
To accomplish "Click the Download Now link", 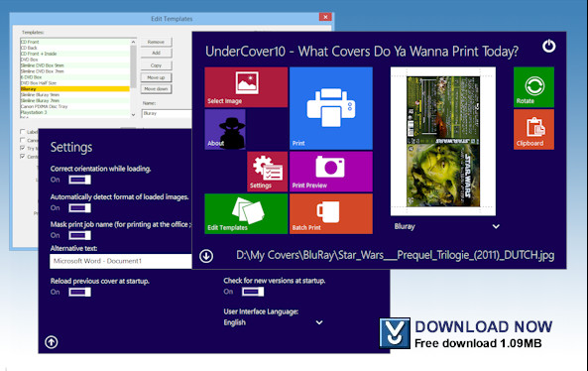I will (x=483, y=326).
